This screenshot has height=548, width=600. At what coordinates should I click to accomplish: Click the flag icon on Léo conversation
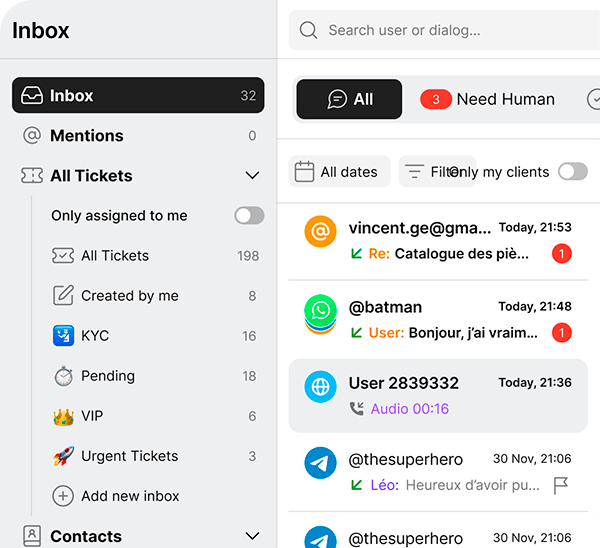(561, 485)
